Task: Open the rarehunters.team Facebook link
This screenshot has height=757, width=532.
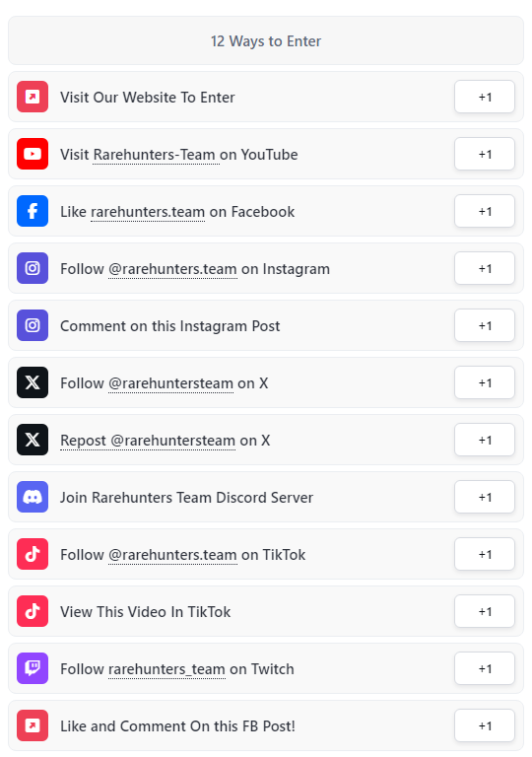Action: [x=148, y=212]
